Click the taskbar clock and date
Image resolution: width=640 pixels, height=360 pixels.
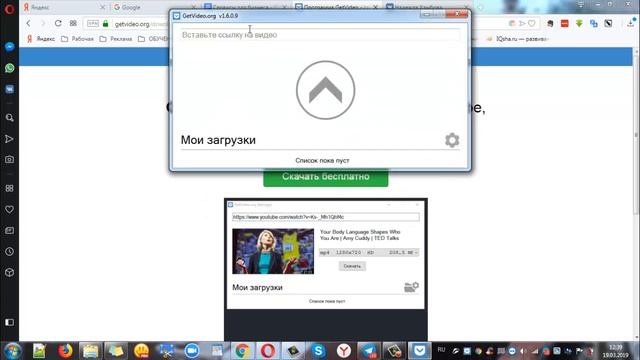click(616, 351)
